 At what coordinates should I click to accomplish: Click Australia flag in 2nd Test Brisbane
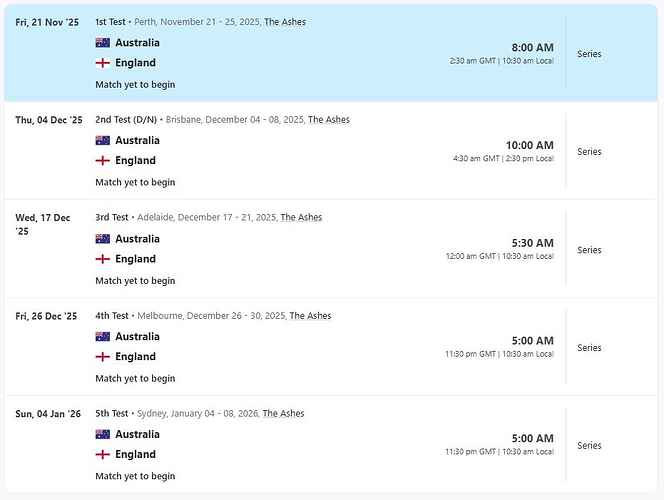(x=102, y=141)
